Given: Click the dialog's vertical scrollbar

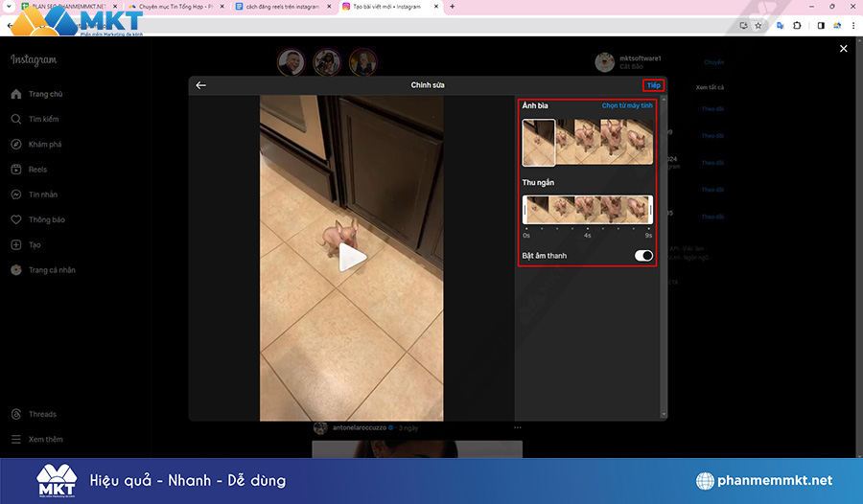Looking at the screenshot, I should (664, 257).
